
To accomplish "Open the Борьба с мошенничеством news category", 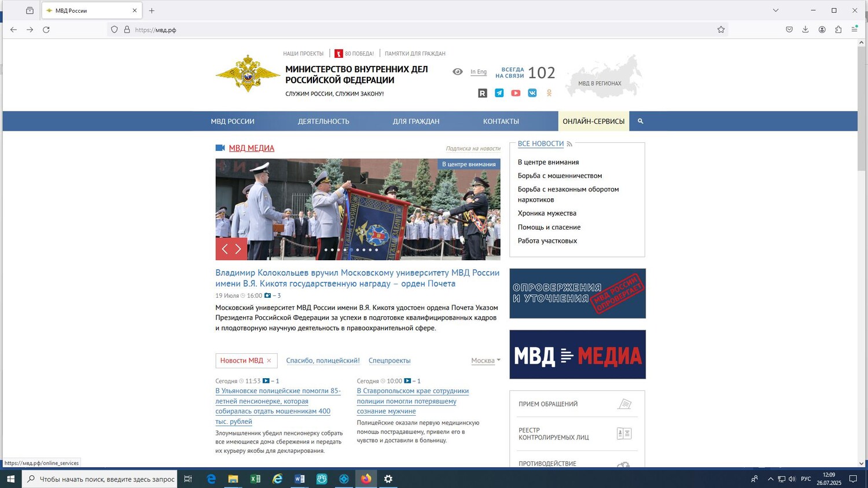I will (x=560, y=176).
